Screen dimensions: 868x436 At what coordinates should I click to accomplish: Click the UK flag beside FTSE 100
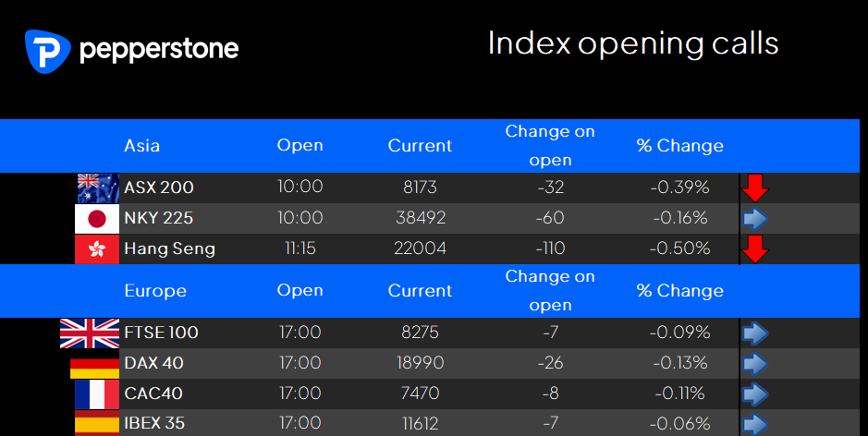click(x=90, y=333)
